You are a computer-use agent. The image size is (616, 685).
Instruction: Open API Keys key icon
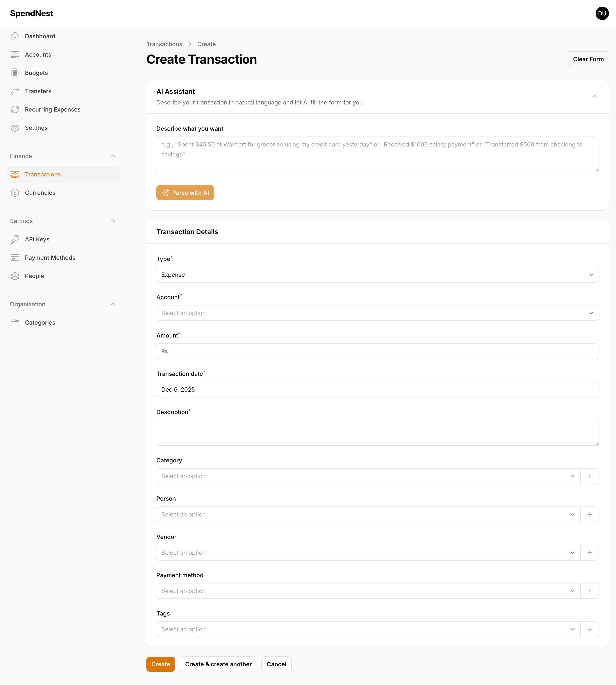[15, 239]
